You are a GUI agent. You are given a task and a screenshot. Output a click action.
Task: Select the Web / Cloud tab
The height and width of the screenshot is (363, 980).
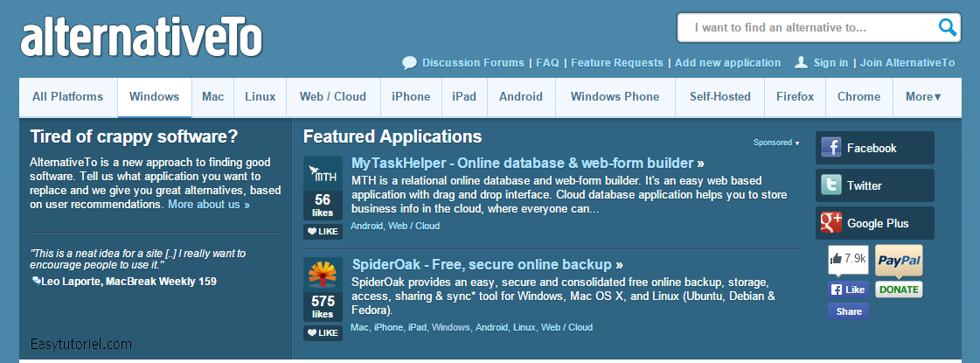(333, 97)
